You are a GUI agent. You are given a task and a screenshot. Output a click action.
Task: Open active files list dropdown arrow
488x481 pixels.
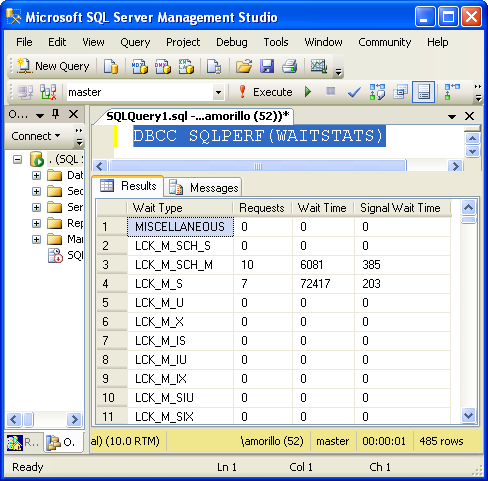pos(452,117)
